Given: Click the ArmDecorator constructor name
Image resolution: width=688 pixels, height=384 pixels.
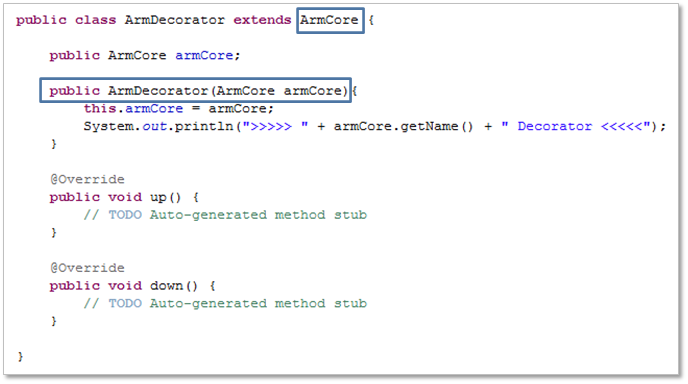Looking at the screenshot, I should coord(158,91).
